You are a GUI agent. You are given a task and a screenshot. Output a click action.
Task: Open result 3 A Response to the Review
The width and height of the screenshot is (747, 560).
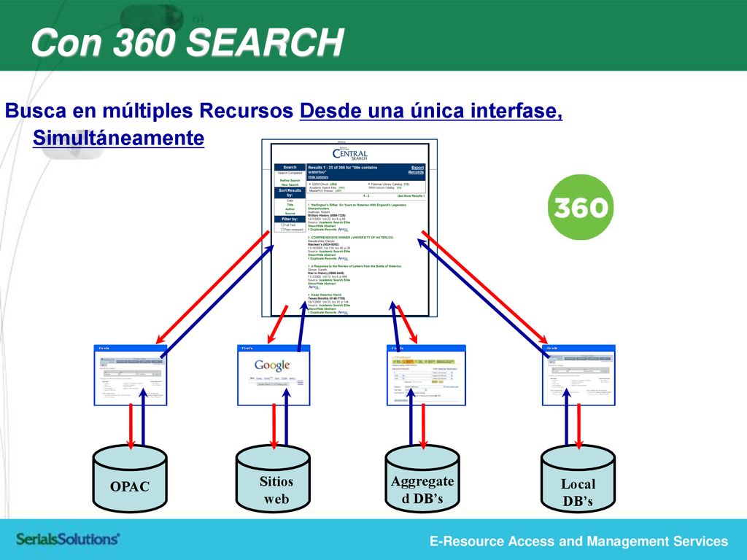[x=356, y=266]
